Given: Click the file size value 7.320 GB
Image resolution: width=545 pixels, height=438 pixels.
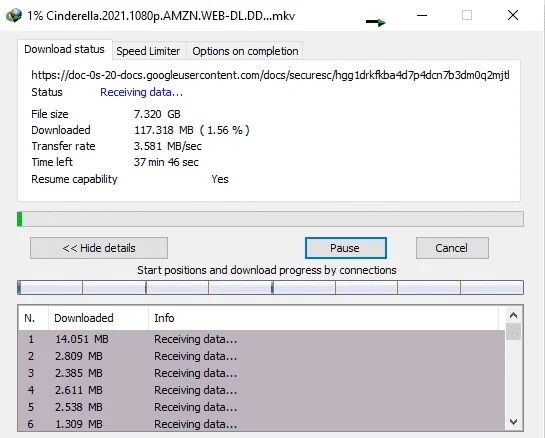Looking at the screenshot, I should pos(157,114).
